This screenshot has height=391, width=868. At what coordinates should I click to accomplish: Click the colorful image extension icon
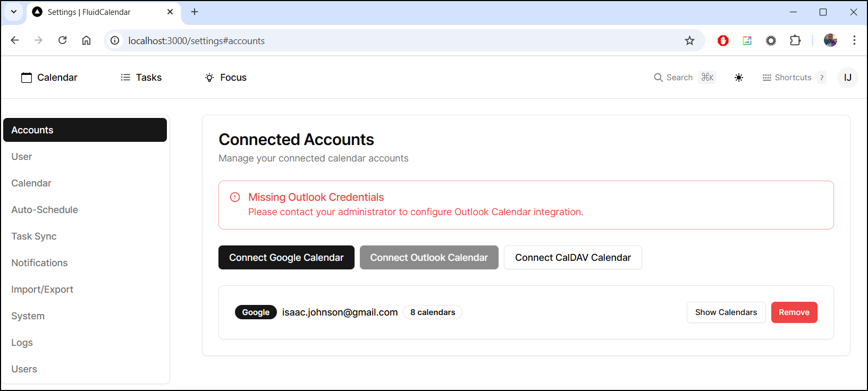coord(747,40)
